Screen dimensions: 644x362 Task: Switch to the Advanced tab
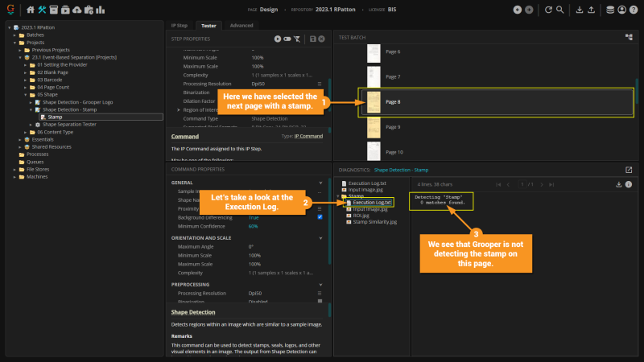point(242,25)
